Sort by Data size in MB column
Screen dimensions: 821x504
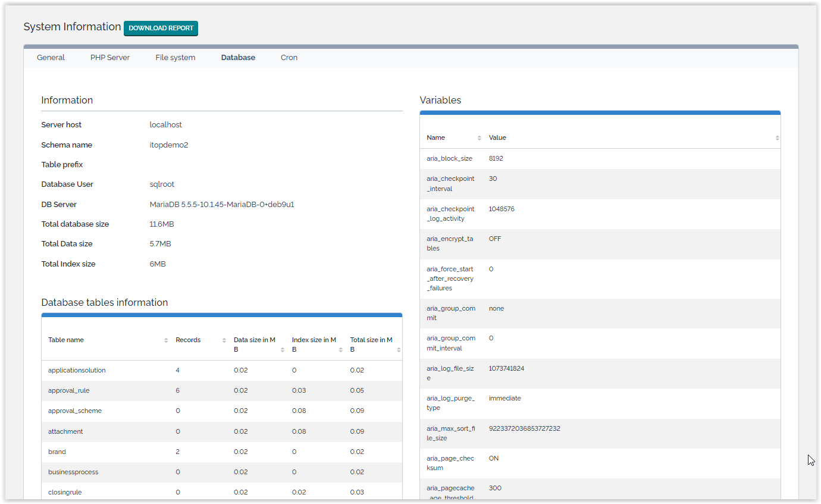point(283,350)
